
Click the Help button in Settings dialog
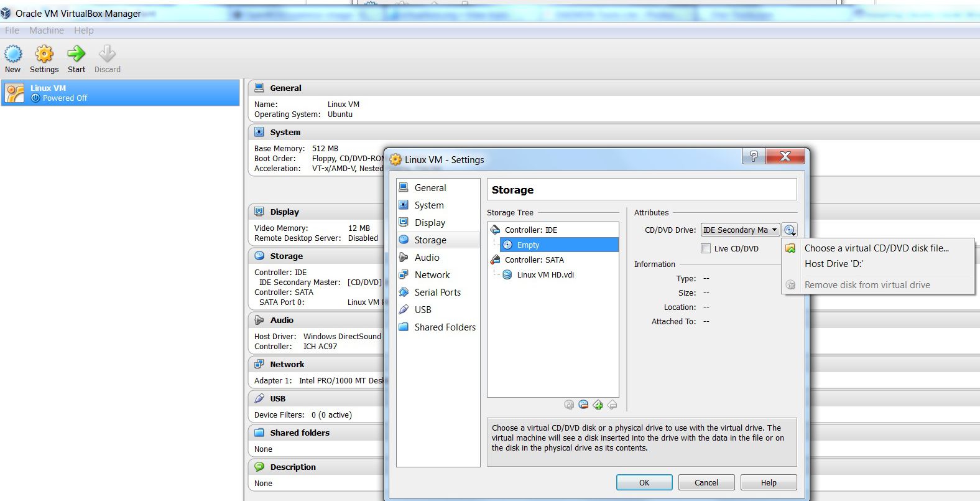point(769,482)
